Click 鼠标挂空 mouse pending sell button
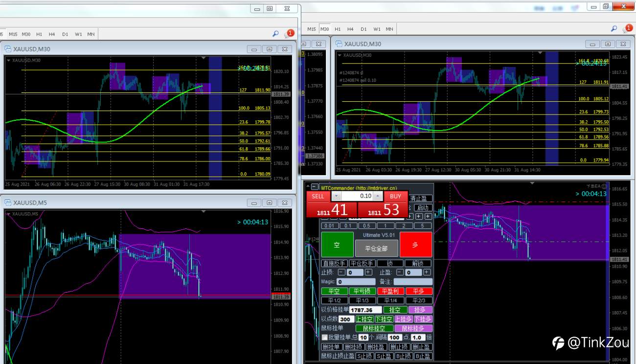 pyautogui.click(x=374, y=328)
